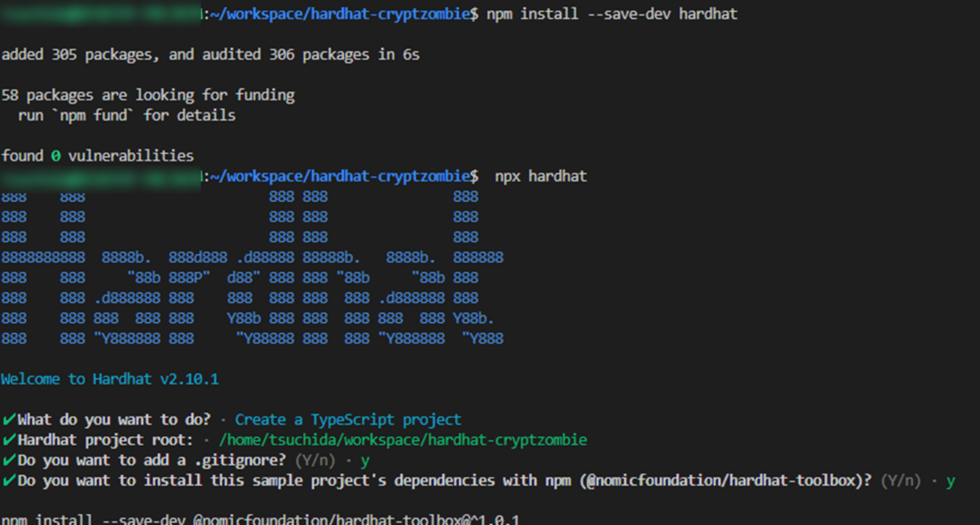The image size is (980, 525).
Task: Click the 'npm fund' command suggestion text
Action: (x=92, y=114)
